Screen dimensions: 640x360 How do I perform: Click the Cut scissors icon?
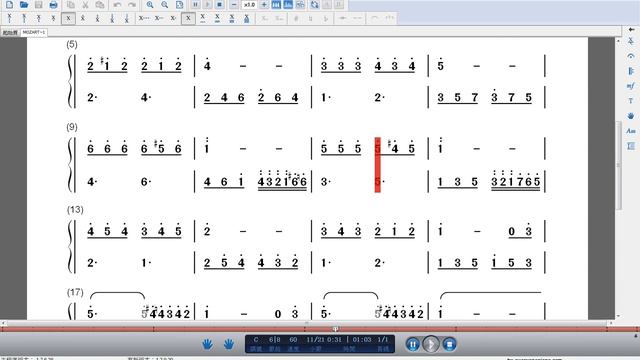pos(85,5)
